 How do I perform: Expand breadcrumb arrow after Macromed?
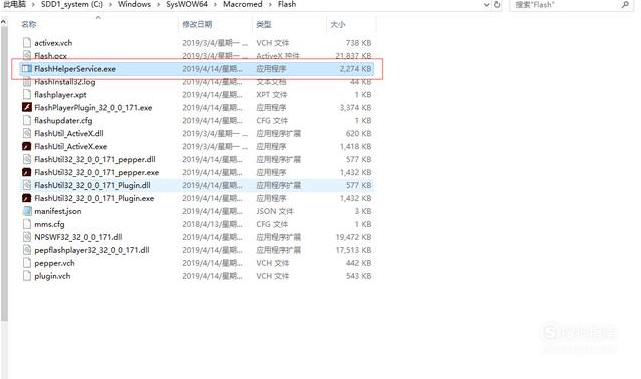tap(270, 4)
